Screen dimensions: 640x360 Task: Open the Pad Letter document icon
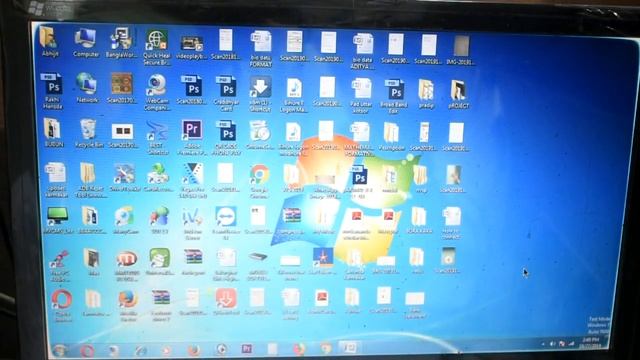361,95
